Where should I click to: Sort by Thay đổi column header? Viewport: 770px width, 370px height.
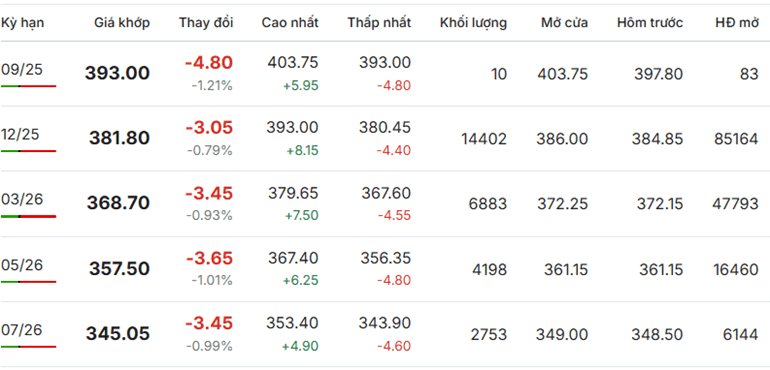pyautogui.click(x=206, y=23)
